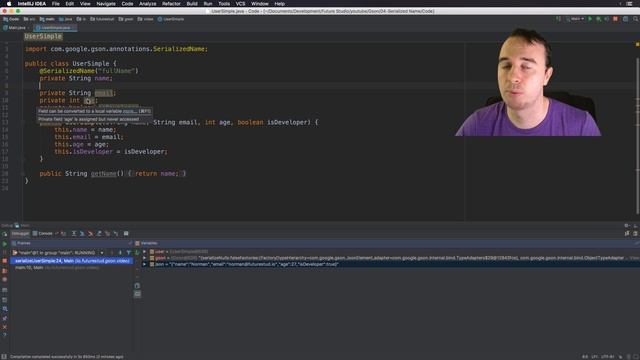640x360 pixels.
Task: Click the Build project icon in toolbar
Action: tap(558, 19)
